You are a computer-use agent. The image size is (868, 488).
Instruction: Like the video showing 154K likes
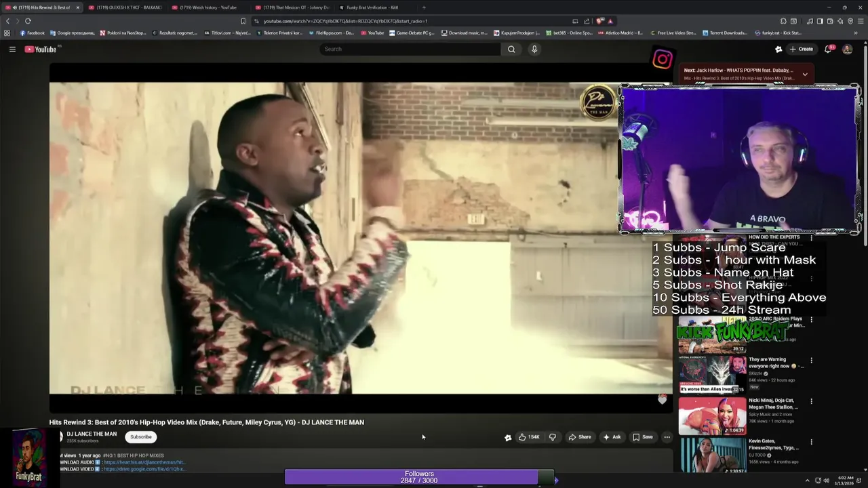pos(529,437)
